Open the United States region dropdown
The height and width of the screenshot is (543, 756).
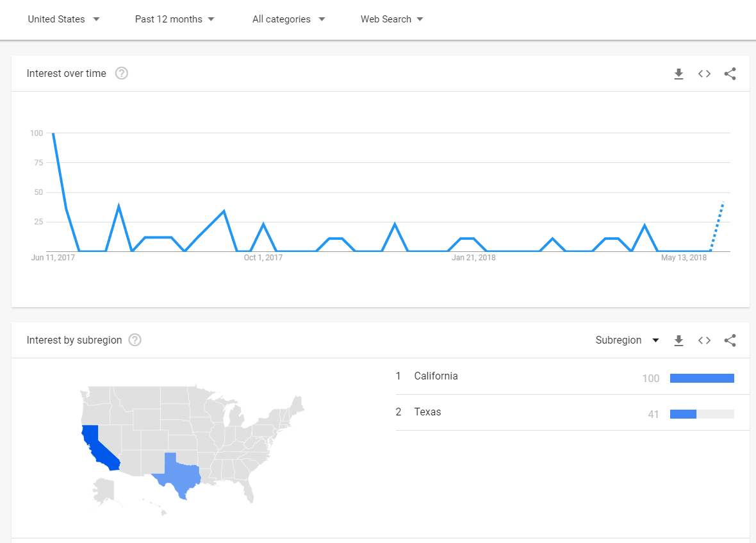click(63, 19)
